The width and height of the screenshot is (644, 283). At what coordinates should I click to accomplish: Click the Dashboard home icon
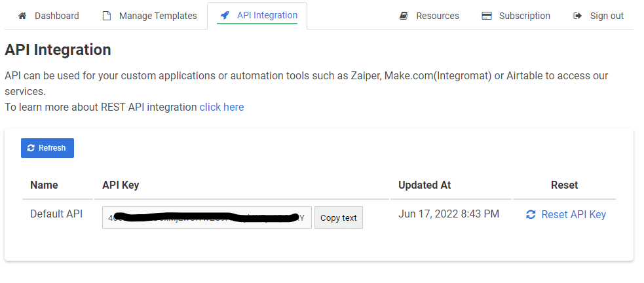(x=22, y=16)
